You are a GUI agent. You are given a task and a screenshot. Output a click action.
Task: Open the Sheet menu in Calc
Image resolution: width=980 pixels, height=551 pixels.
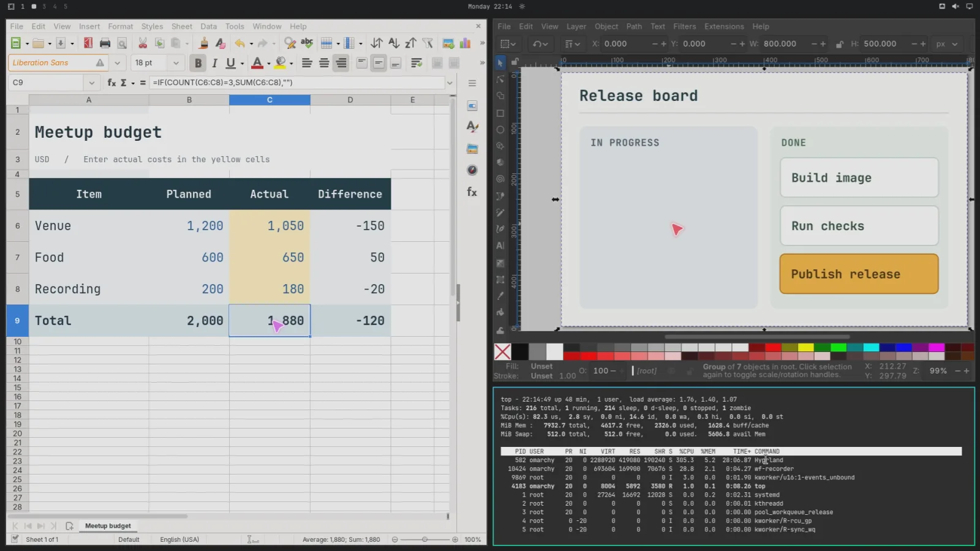click(181, 26)
